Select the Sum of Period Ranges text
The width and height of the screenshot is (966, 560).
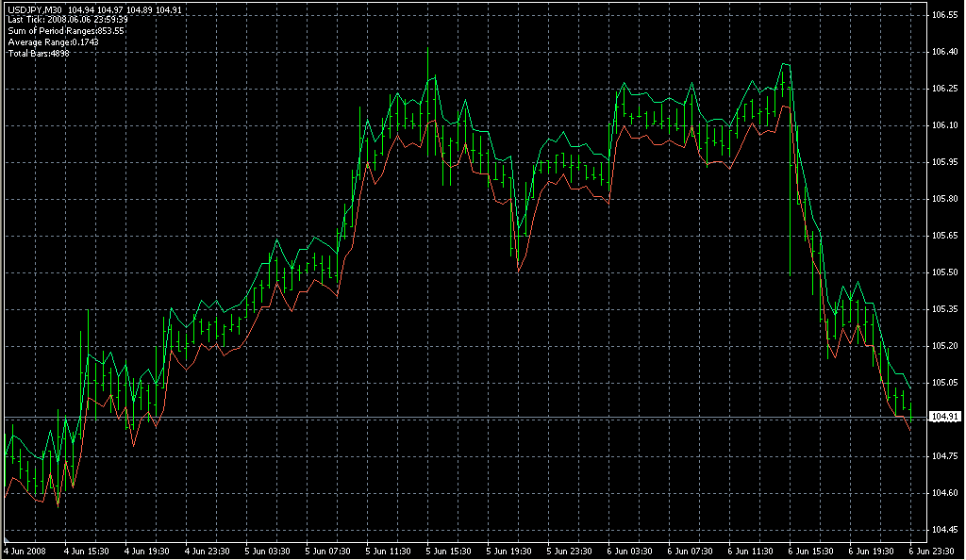pyautogui.click(x=65, y=30)
